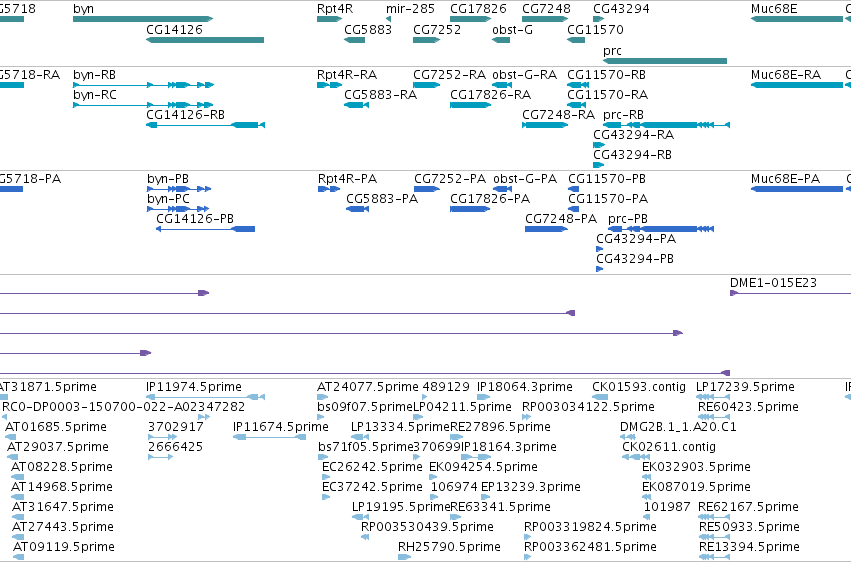Click the CG11570 gene label
The image size is (851, 562).
595,29
